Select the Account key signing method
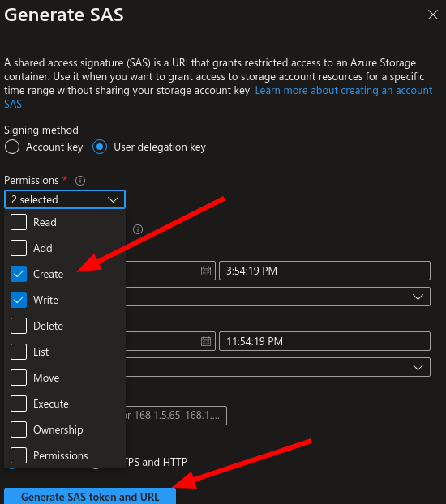446x504 pixels. (12, 147)
